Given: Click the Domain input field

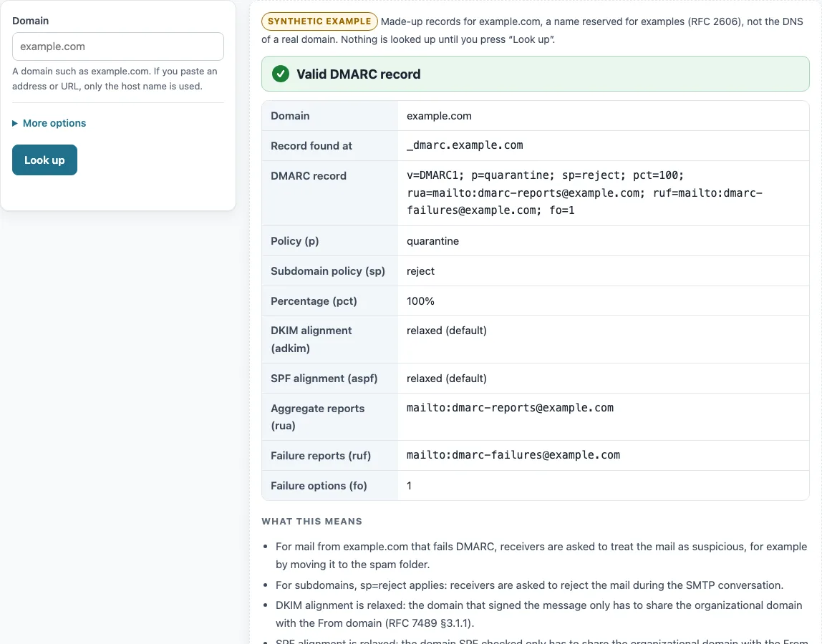Looking at the screenshot, I should pyautogui.click(x=118, y=47).
